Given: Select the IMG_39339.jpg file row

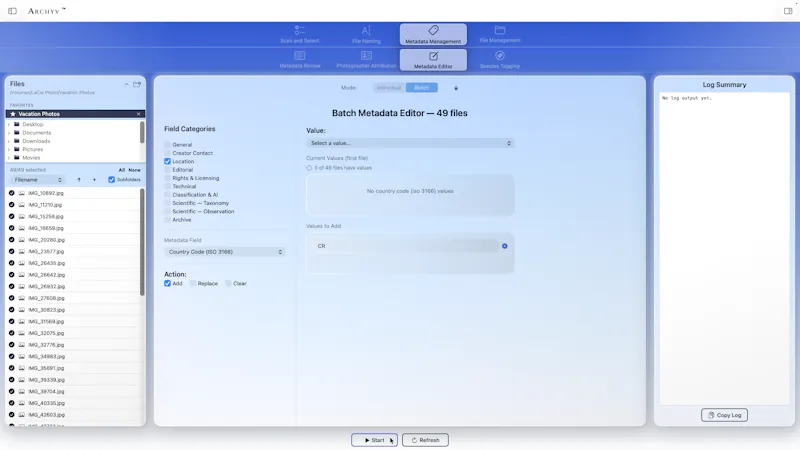Looking at the screenshot, I should point(73,380).
